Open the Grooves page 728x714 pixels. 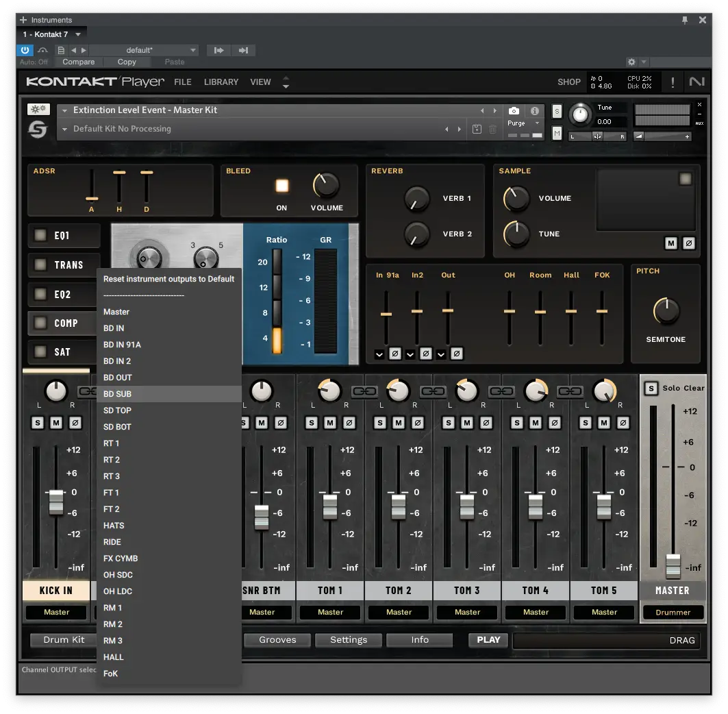pyautogui.click(x=277, y=640)
